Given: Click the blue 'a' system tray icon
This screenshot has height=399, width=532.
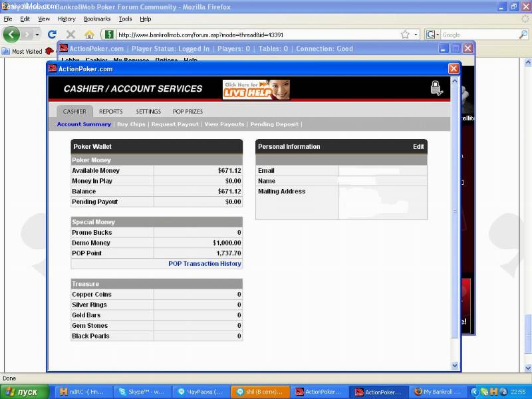Looking at the screenshot, I should (x=503, y=392).
